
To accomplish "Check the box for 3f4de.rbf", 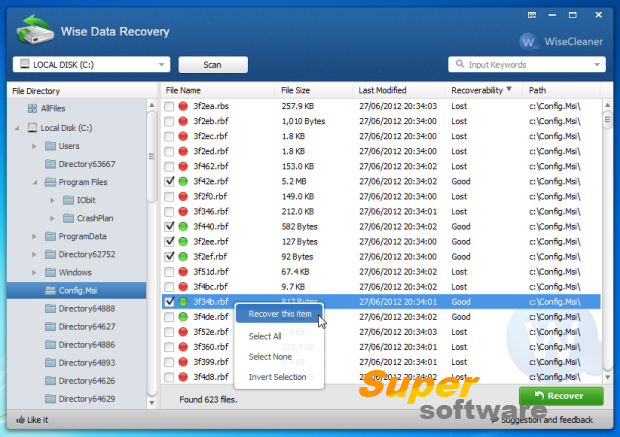I will click(169, 317).
